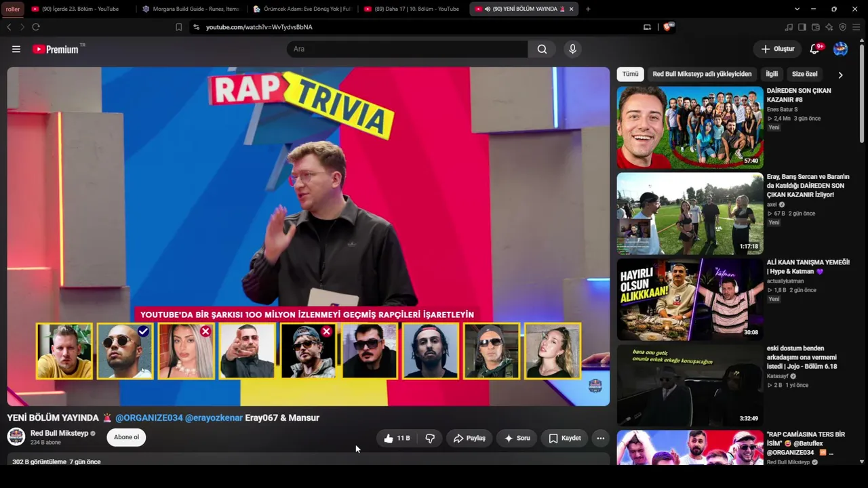Image resolution: width=868 pixels, height=488 pixels.
Task: Click the Oluştur create button
Action: point(777,49)
